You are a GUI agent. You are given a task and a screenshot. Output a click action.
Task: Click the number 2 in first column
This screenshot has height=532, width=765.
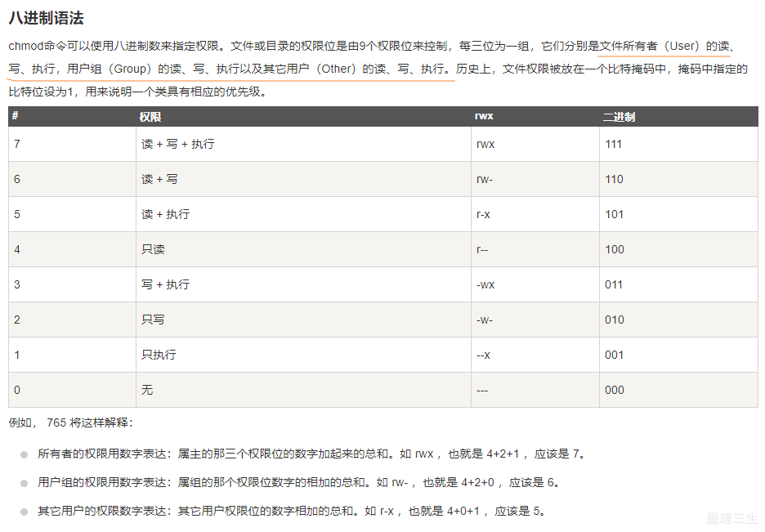click(17, 320)
